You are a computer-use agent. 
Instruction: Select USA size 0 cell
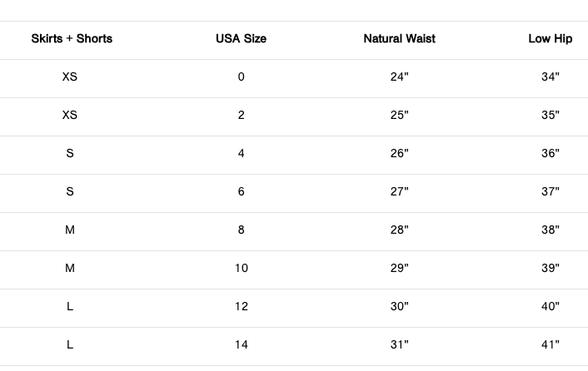tap(241, 77)
